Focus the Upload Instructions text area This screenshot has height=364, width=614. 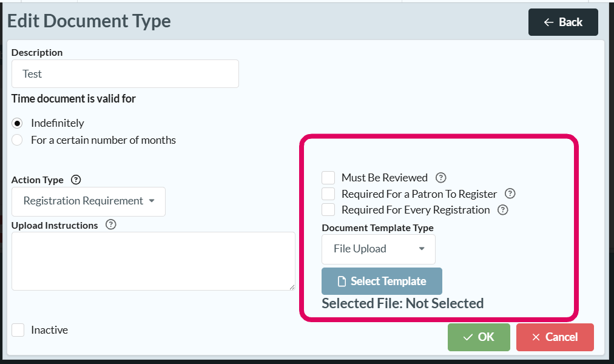tap(153, 261)
